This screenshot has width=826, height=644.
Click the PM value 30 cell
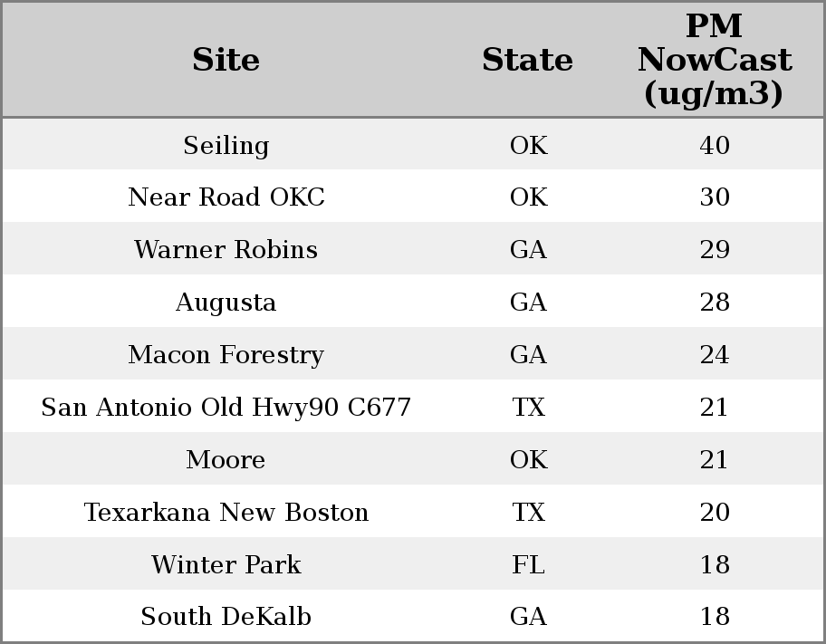tap(714, 197)
